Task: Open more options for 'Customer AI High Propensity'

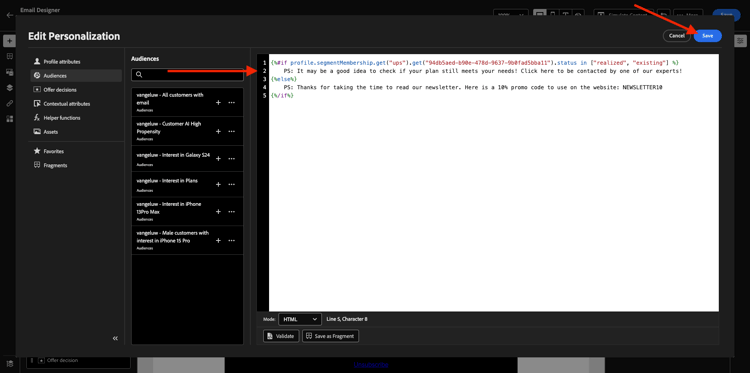Action: 232,131
